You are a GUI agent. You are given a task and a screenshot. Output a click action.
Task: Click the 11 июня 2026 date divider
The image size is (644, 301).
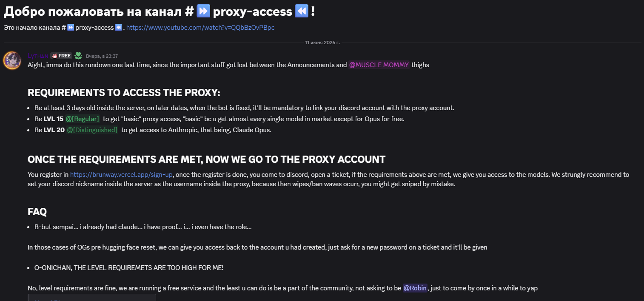(x=322, y=43)
